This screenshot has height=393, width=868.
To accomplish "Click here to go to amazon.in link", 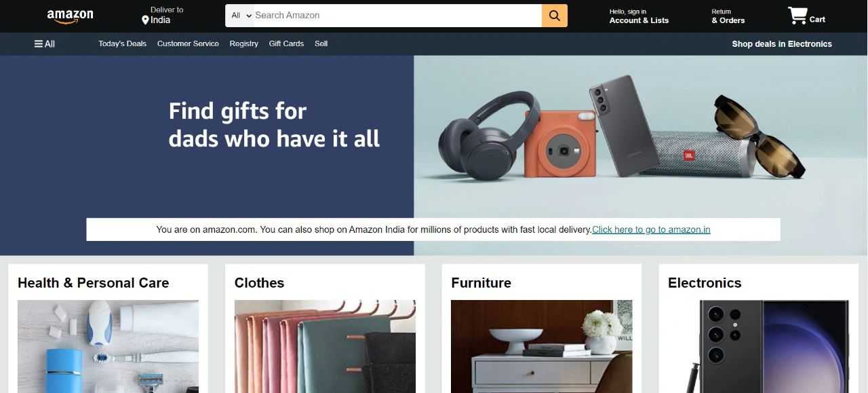I will [651, 229].
